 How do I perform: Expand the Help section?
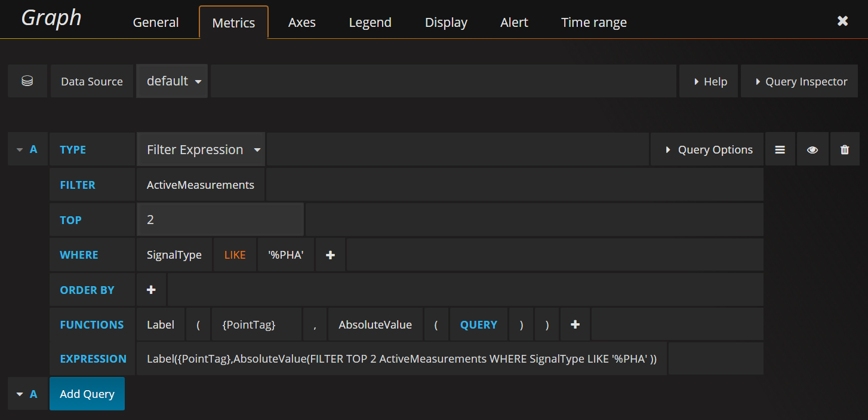coord(709,81)
